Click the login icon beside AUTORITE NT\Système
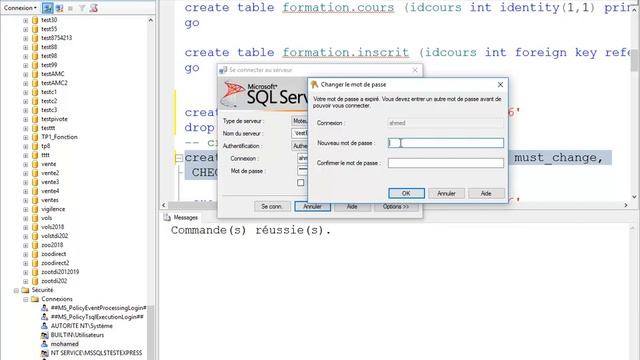The width and height of the screenshot is (640, 360). click(x=44, y=326)
